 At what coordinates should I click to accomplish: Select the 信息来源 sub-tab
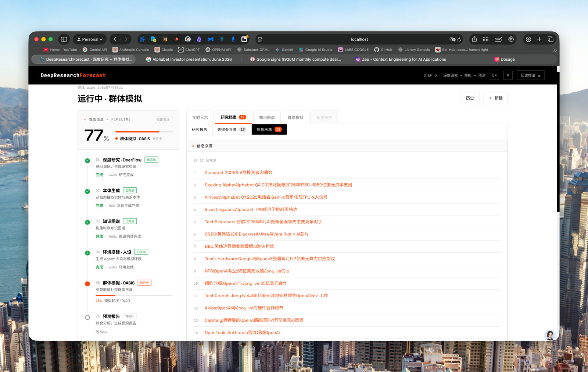(269, 130)
